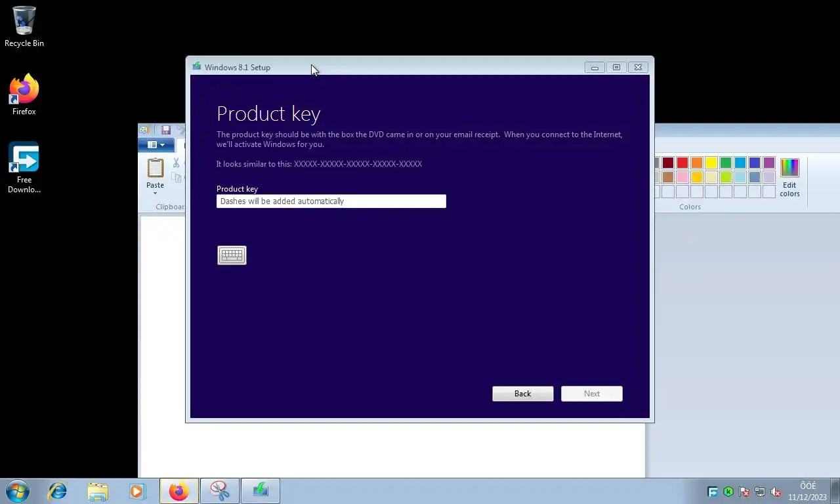Open the taskbar clock showing 11/12/2023

tap(808, 492)
